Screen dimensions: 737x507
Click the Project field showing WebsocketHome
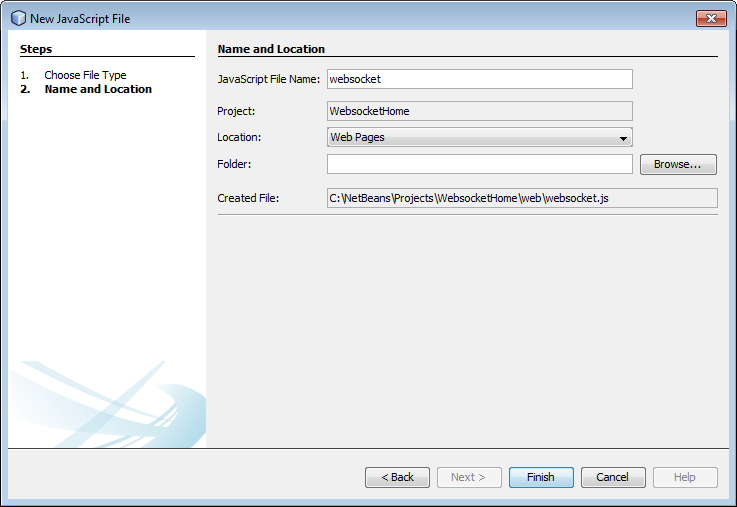coord(479,111)
